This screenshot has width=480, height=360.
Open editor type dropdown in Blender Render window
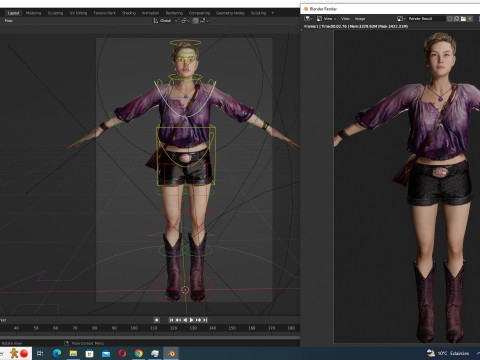click(308, 19)
